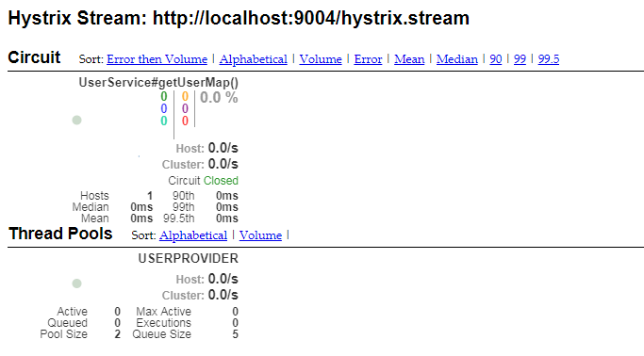Click the circuit health status circle
644x356 pixels.
(76, 121)
